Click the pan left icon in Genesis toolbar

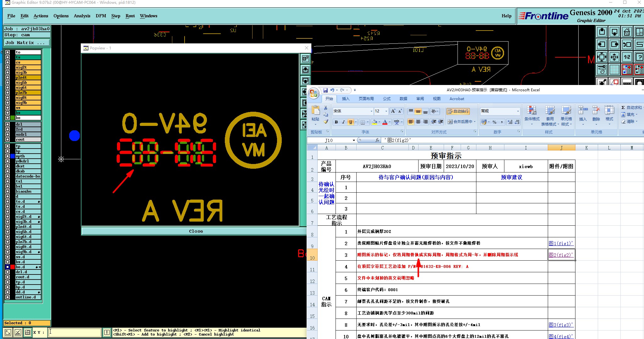point(602,44)
